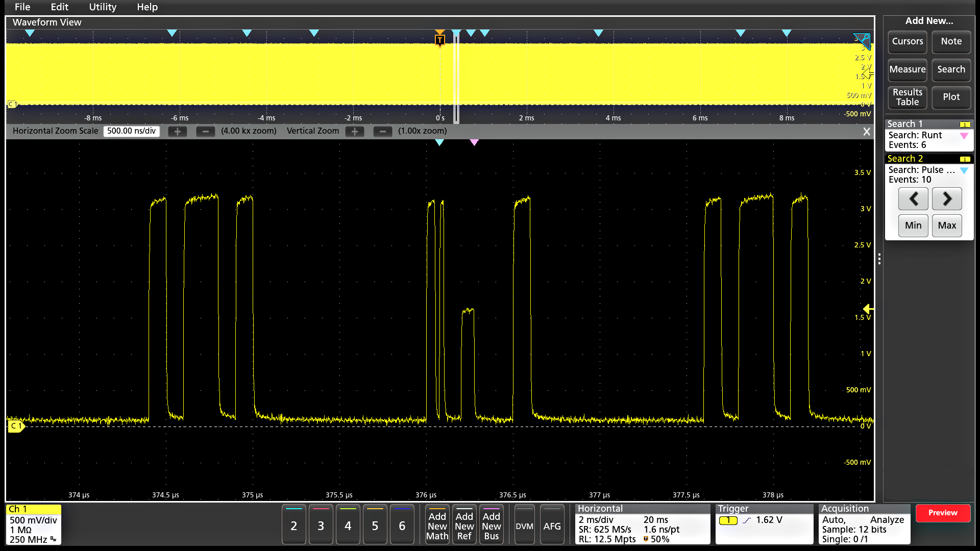Screen dimensions: 980x551
Task: Enable channel 2 display
Action: 293,524
